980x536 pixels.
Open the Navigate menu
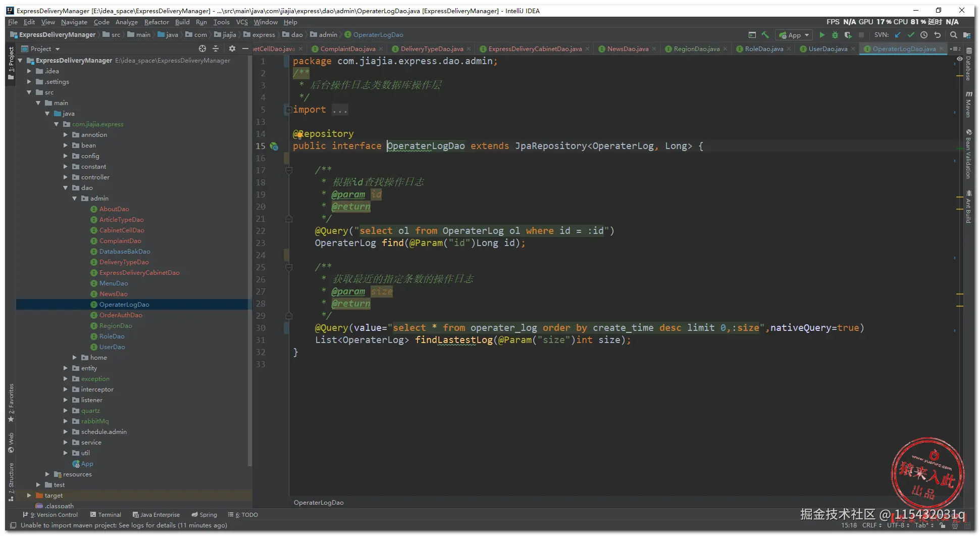point(74,22)
